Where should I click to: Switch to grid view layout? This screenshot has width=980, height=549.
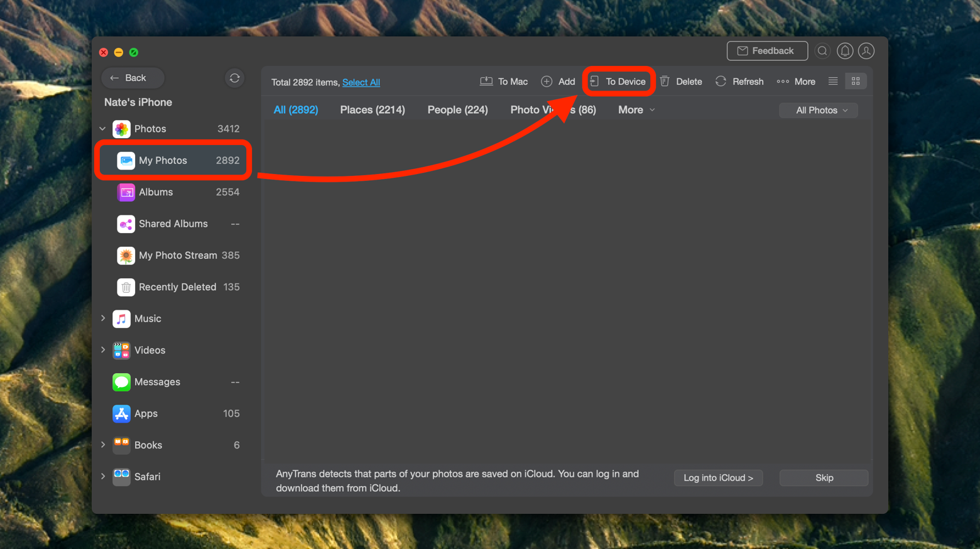(x=856, y=81)
